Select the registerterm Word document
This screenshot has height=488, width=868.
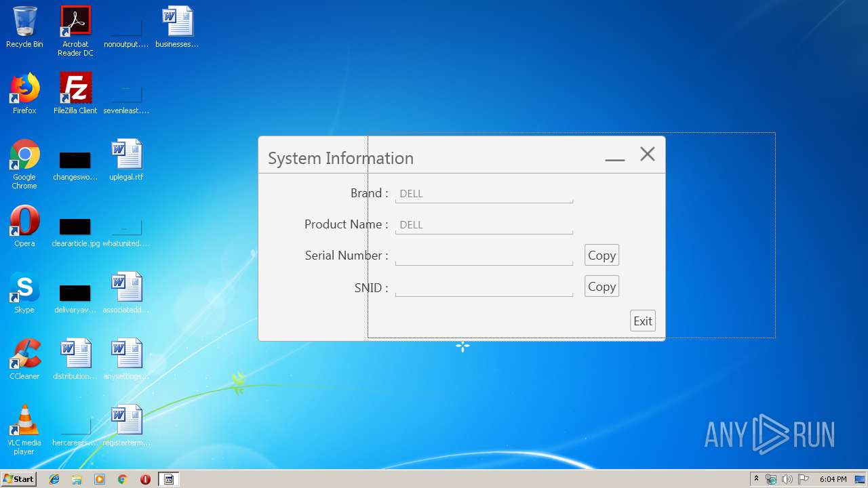coord(126,426)
